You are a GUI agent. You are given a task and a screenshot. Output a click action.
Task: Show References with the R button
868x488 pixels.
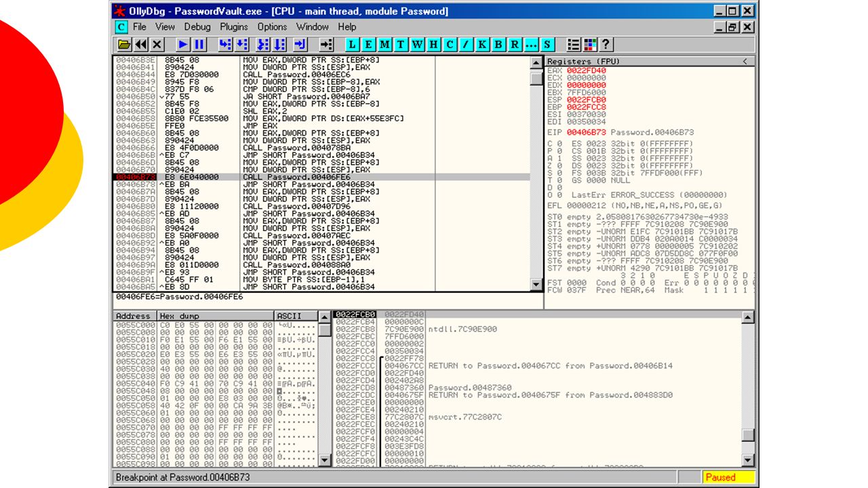click(x=515, y=45)
